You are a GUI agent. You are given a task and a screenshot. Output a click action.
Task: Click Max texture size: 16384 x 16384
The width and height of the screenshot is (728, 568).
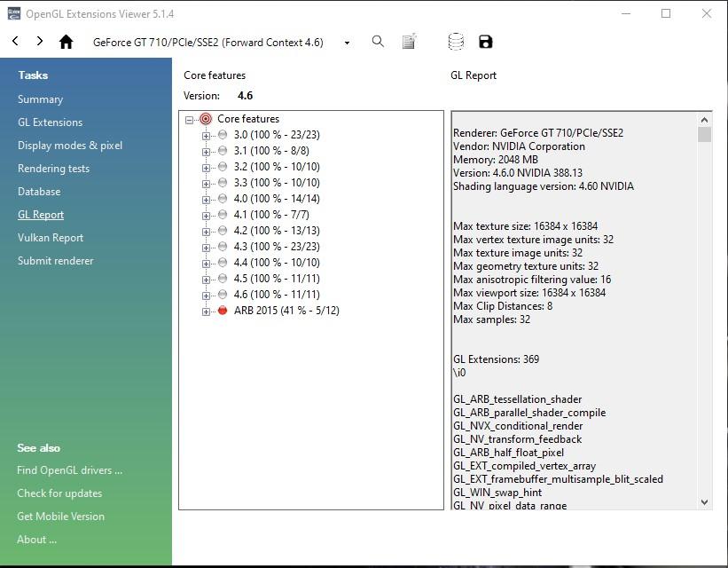526,226
